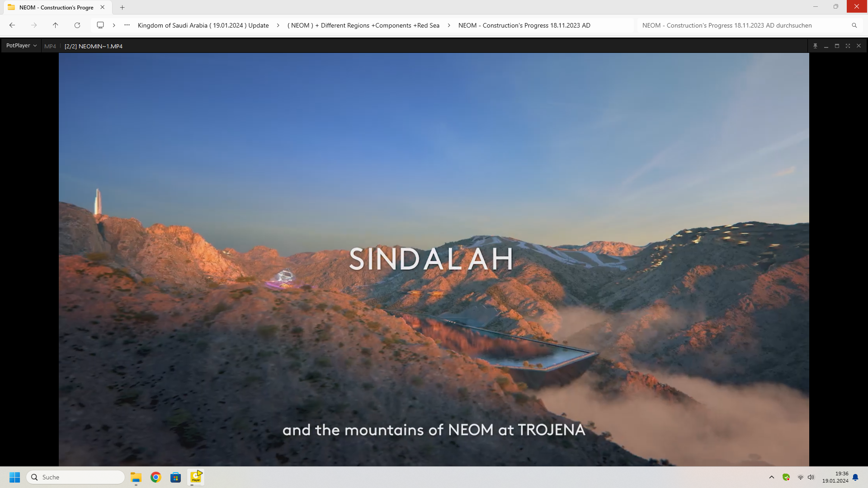The image size is (868, 488).
Task: Show hidden breadcrumb path ellipsis
Action: (x=127, y=25)
